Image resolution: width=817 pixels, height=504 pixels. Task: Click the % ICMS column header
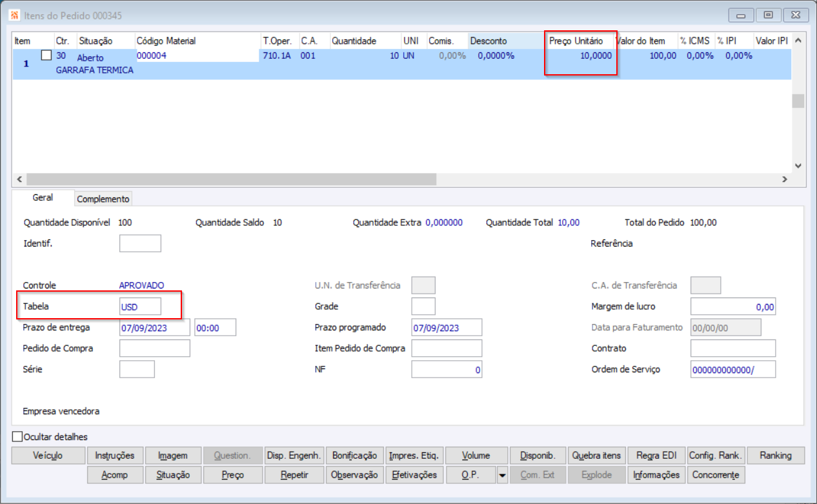[696, 41]
